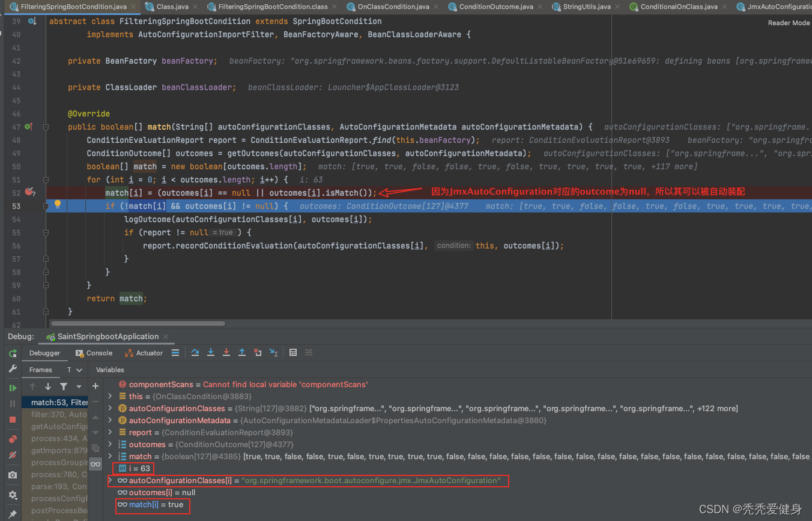Viewport: 812px width, 521px height.
Task: Click the Force Step Into icon
Action: click(x=226, y=353)
